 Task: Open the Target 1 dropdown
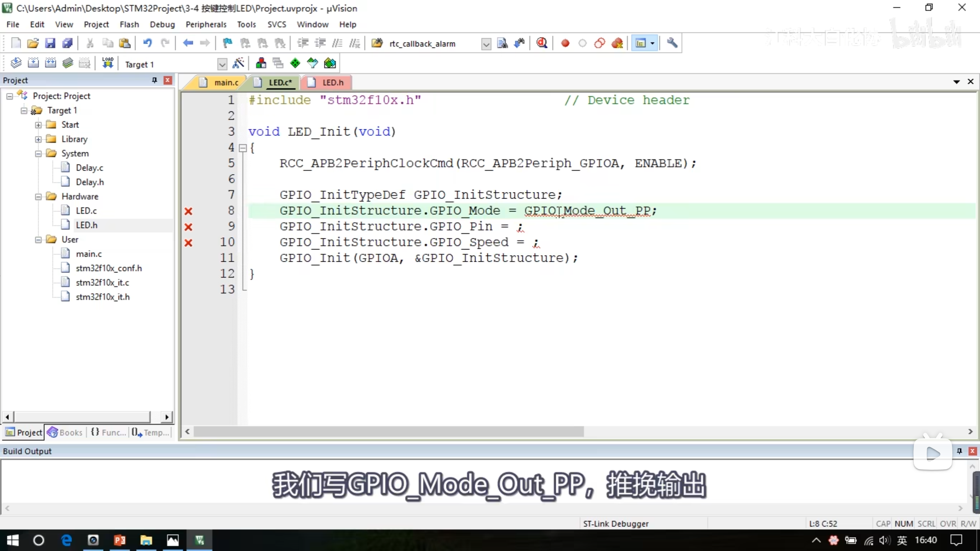coord(222,64)
